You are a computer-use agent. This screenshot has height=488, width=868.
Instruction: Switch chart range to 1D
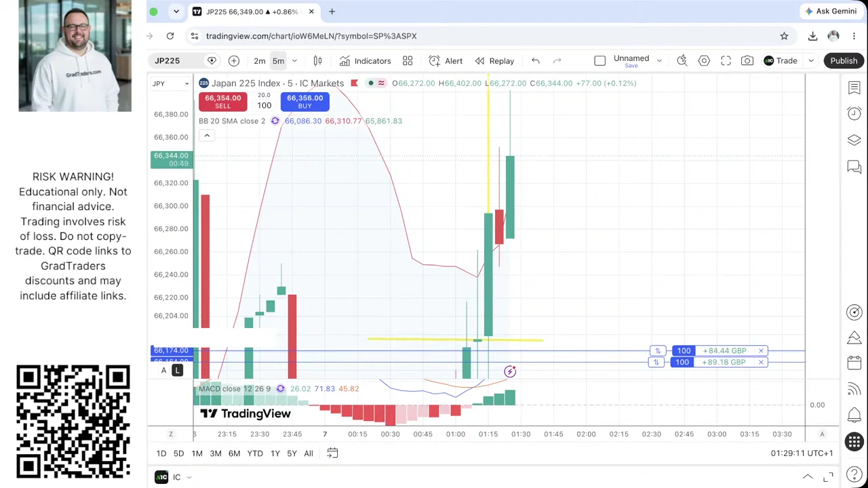(161, 453)
